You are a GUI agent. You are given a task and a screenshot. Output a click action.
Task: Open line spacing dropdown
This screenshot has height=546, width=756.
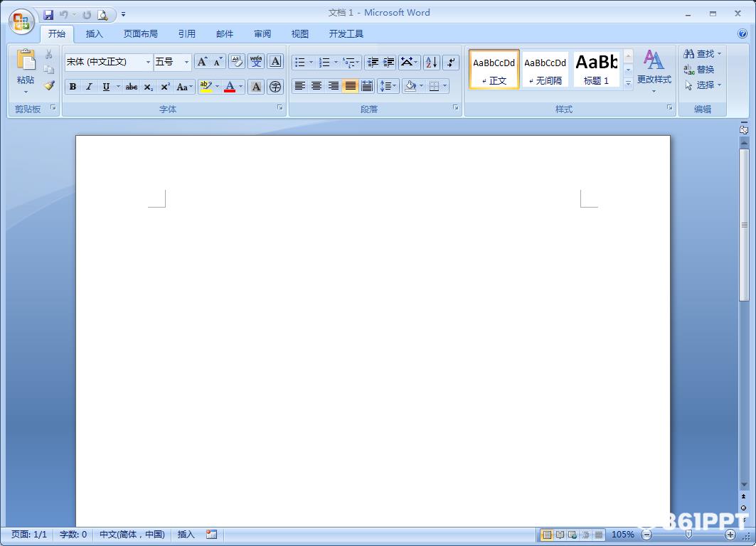tap(388, 86)
